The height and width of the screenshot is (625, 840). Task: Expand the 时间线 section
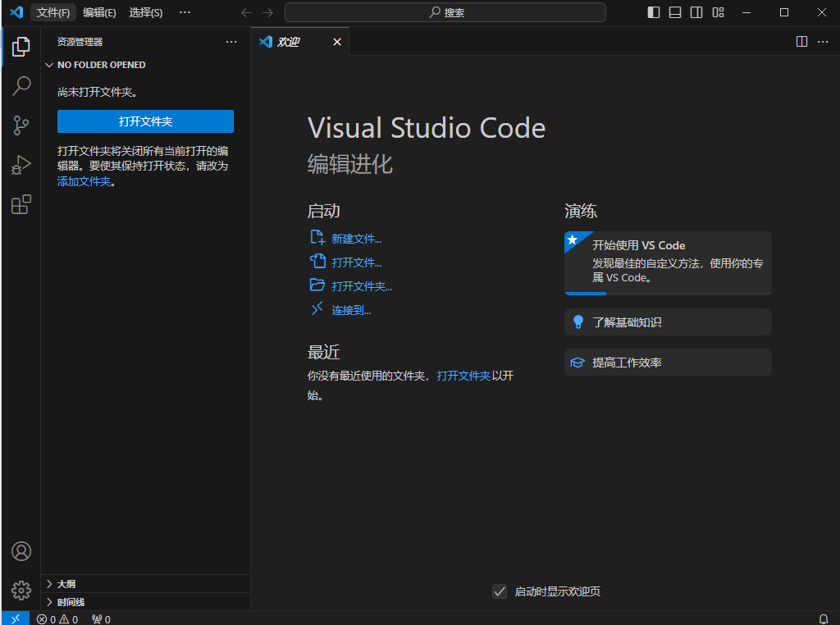[x=146, y=602]
